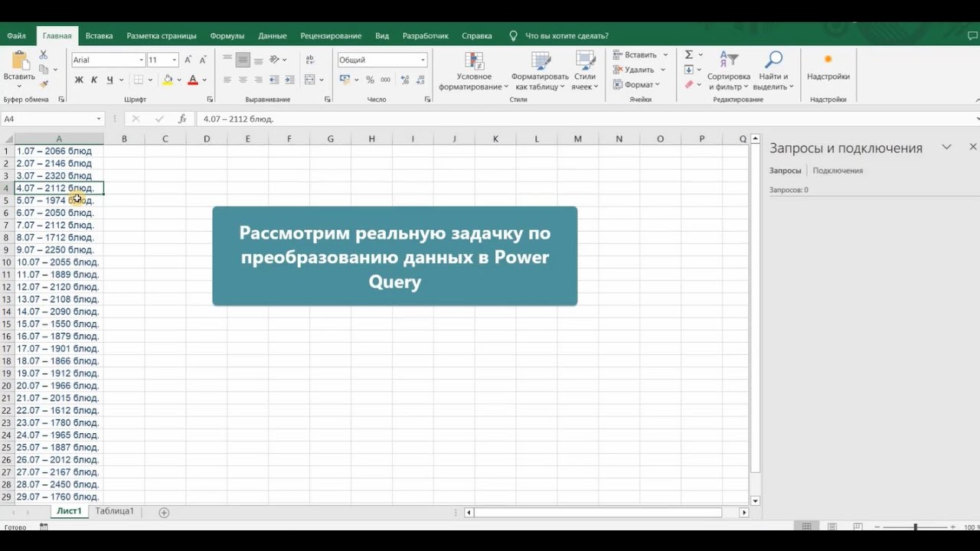The height and width of the screenshot is (551, 980).
Task: Open the Общий number format dropdown
Action: point(423,60)
